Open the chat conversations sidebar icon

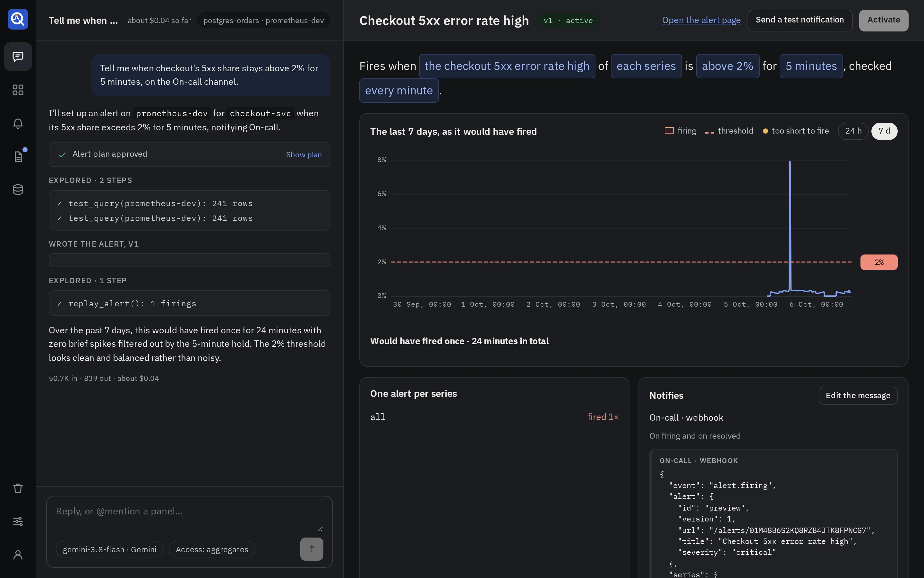point(18,57)
